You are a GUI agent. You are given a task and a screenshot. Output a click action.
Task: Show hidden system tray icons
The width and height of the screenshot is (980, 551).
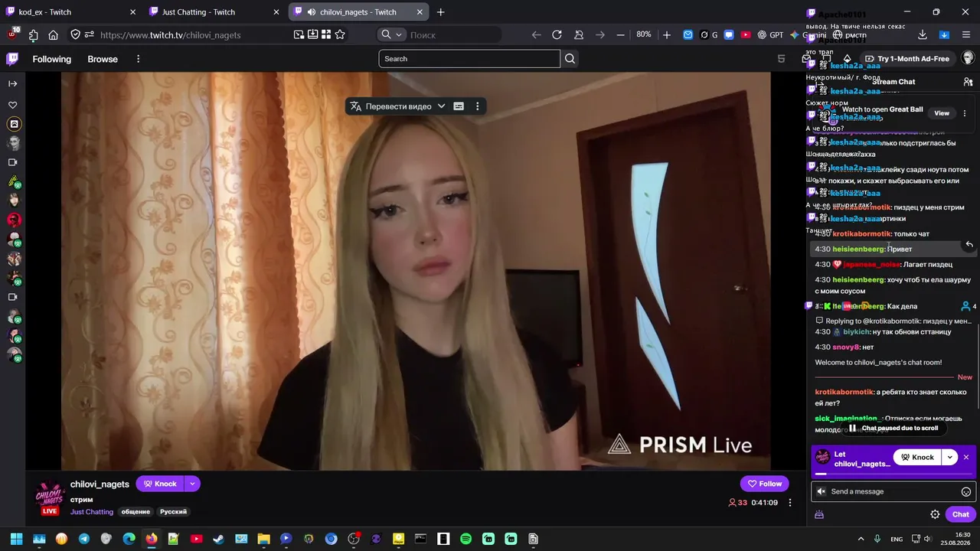[x=861, y=539]
